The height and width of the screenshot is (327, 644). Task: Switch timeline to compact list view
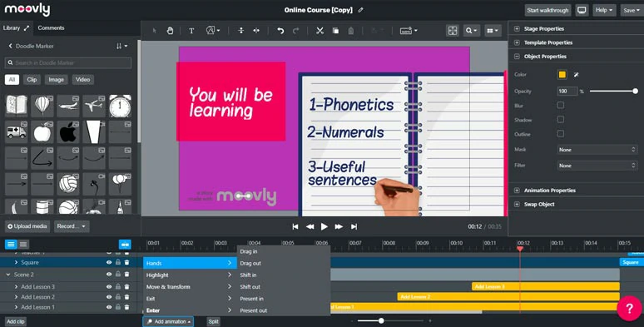23,244
